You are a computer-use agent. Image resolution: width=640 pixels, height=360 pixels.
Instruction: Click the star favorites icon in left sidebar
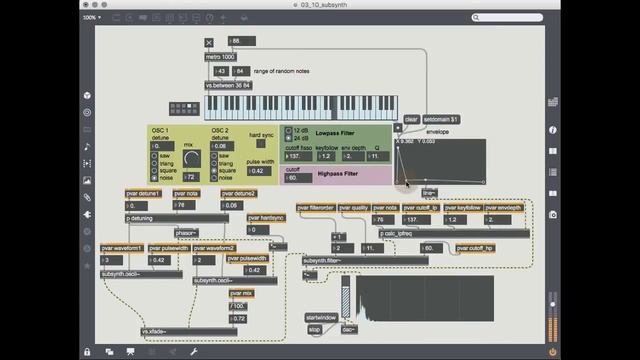coord(87,266)
